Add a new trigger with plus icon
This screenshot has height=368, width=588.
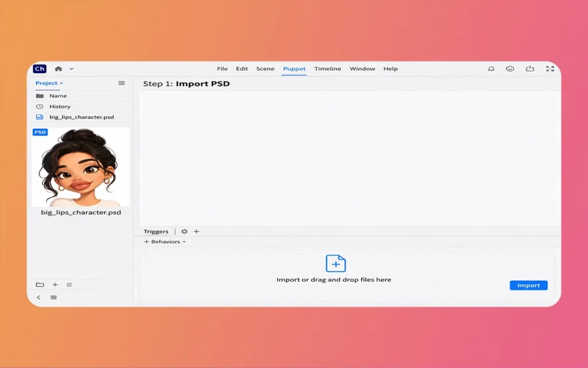[196, 232]
